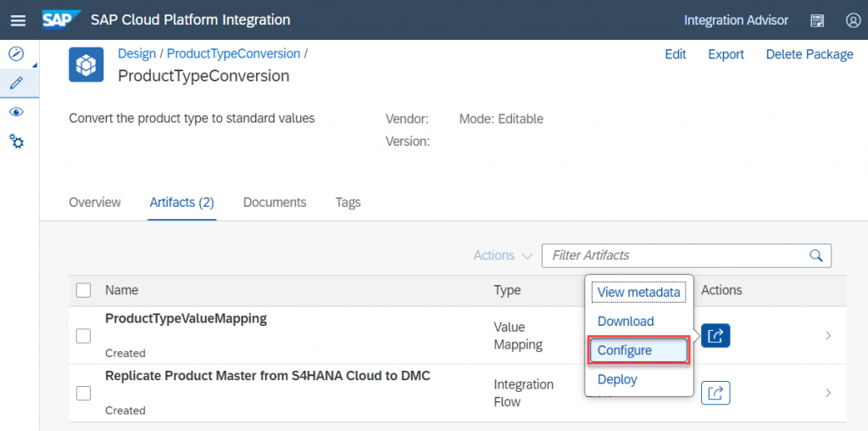
Task: Click actions icon for ProductTypeValueMapping row
Action: pos(715,336)
